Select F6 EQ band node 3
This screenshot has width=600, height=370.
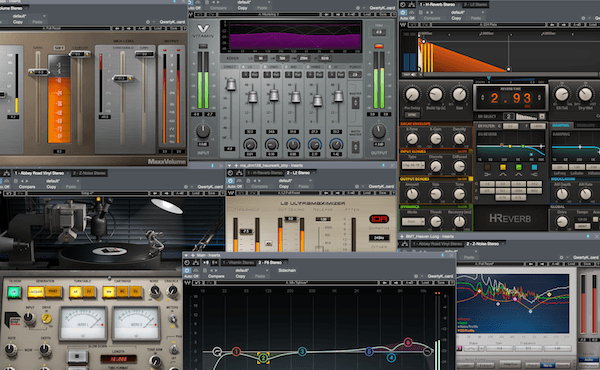[x=302, y=351]
